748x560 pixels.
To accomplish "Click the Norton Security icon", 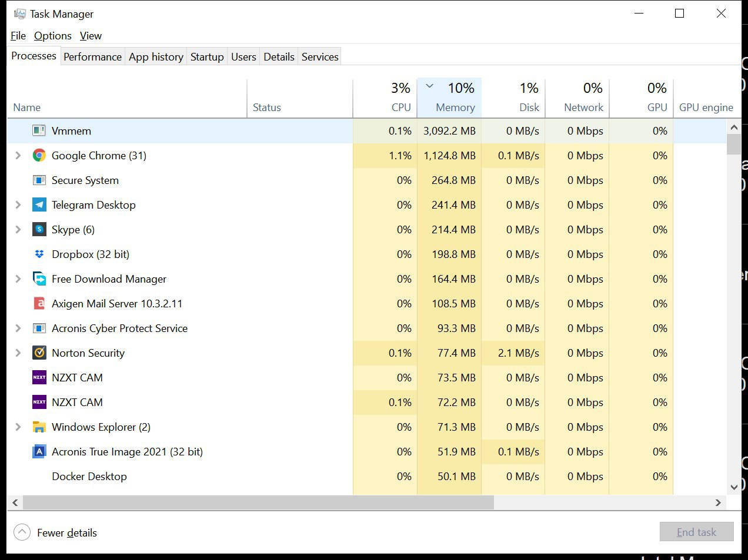I will point(39,353).
